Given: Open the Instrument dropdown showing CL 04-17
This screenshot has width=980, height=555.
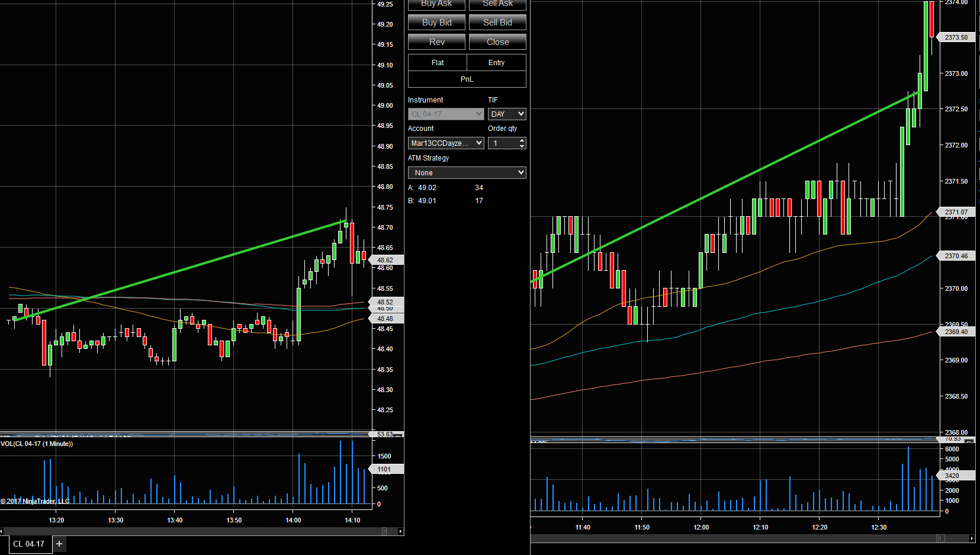Looking at the screenshot, I should [x=446, y=114].
